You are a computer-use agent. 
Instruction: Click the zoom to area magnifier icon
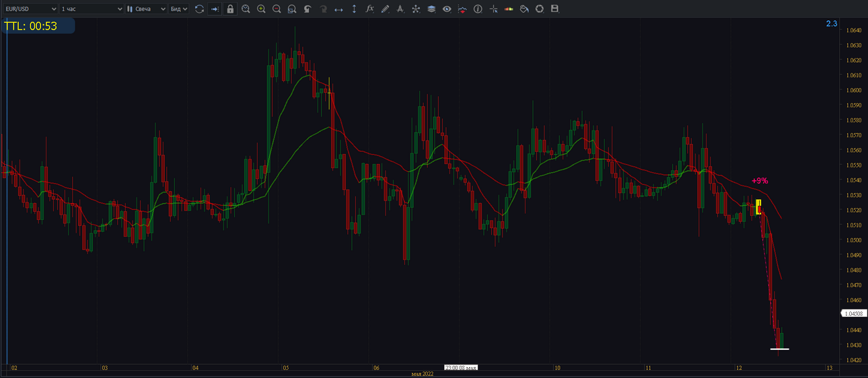(292, 9)
